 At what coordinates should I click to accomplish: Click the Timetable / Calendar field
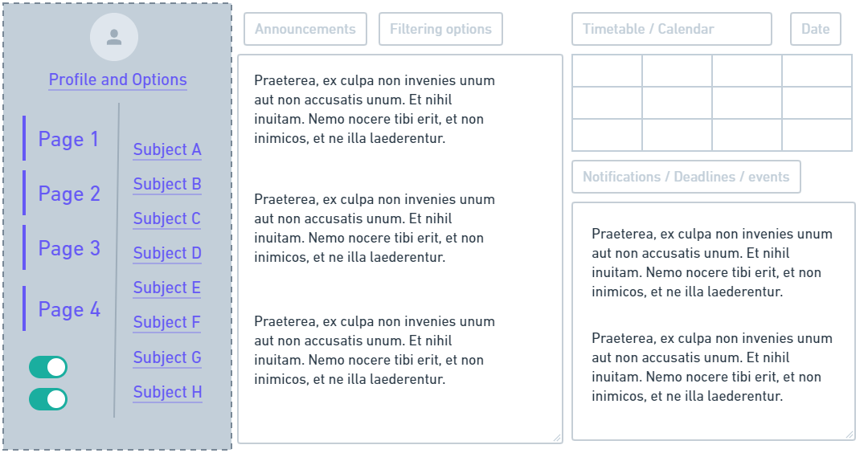coord(671,29)
